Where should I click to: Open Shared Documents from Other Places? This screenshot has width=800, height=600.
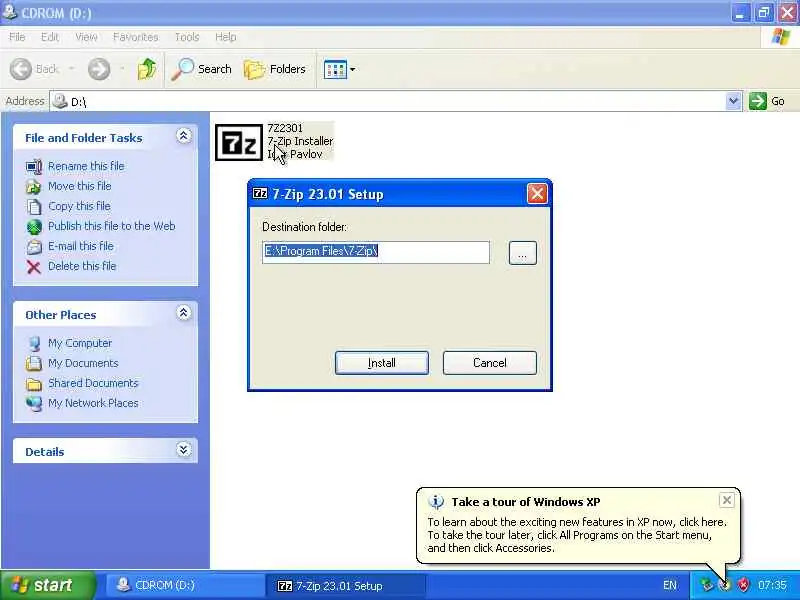coord(93,383)
